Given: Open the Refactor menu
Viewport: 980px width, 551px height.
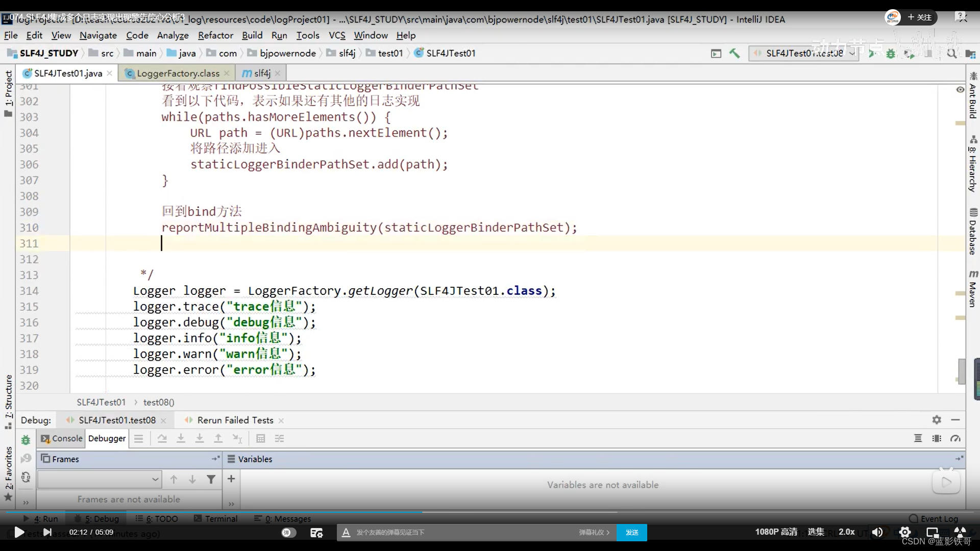Looking at the screenshot, I should click(x=215, y=35).
